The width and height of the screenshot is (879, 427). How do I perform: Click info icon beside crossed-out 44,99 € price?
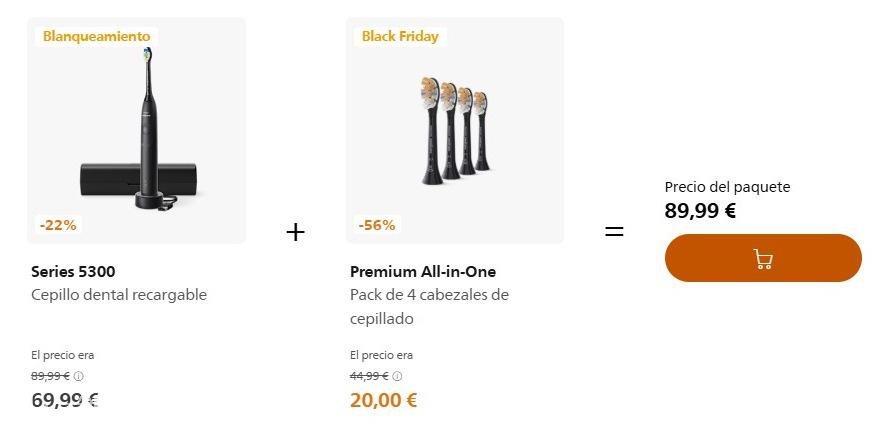397,376
